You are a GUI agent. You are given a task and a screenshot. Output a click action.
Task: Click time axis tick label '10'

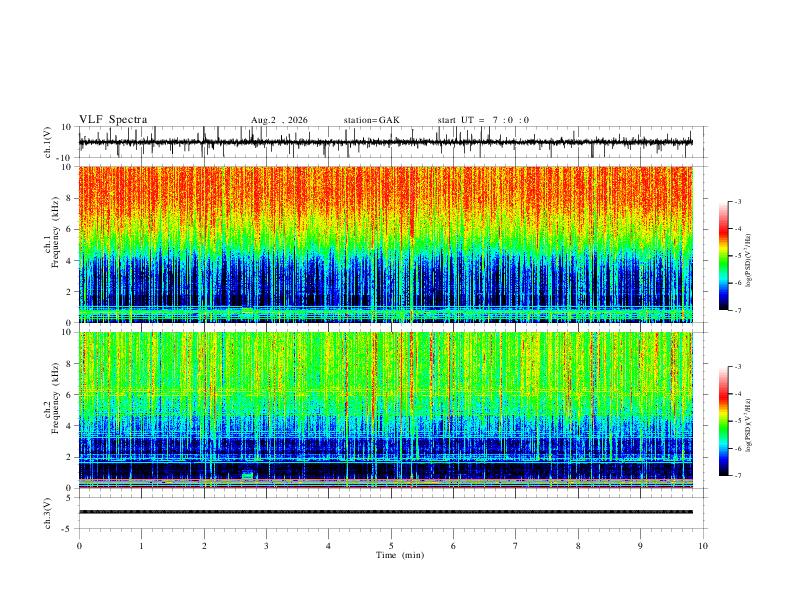coord(703,546)
